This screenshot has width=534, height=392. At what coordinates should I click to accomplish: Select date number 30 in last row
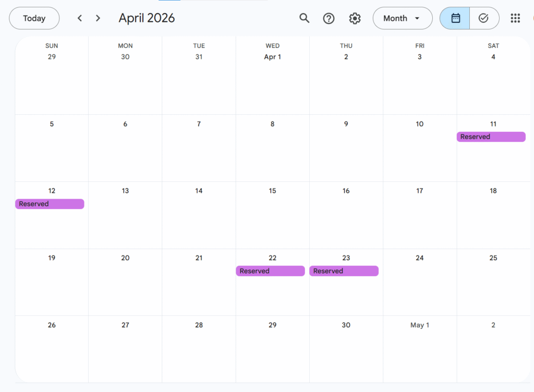coord(346,325)
